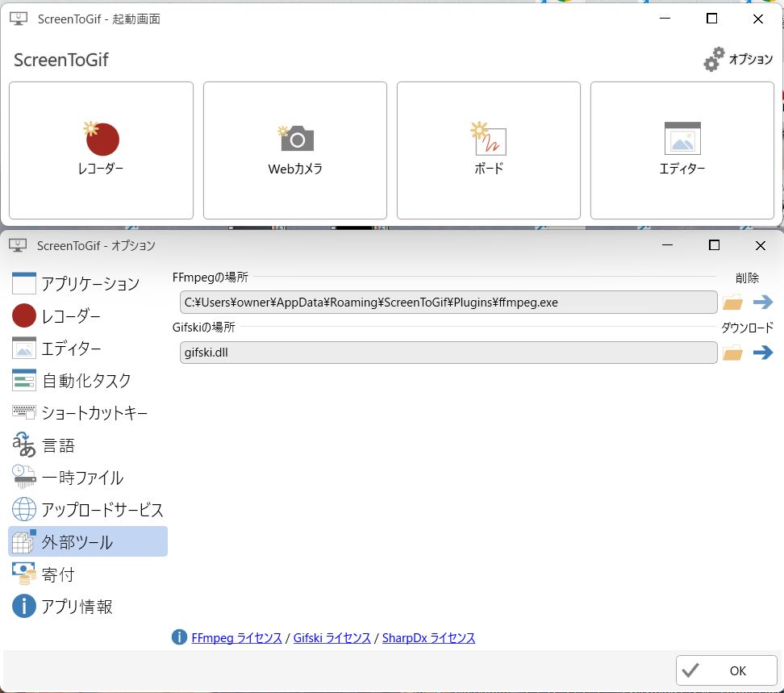Open the 一時ファイル temporary files section
Image resolution: width=784 pixels, height=693 pixels.
(88, 477)
